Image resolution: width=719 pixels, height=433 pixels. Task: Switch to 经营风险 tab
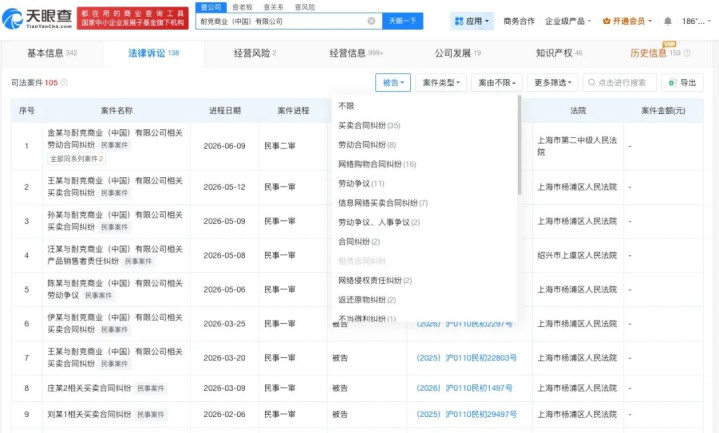254,53
